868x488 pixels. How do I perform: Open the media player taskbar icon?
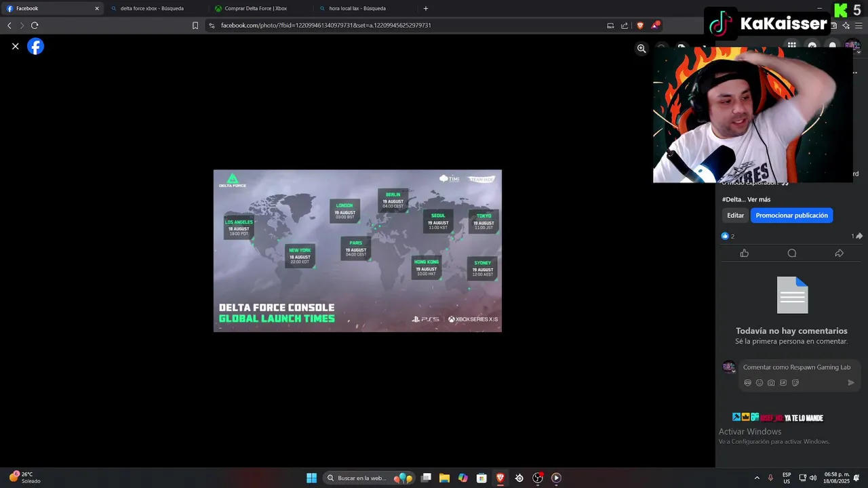(556, 478)
